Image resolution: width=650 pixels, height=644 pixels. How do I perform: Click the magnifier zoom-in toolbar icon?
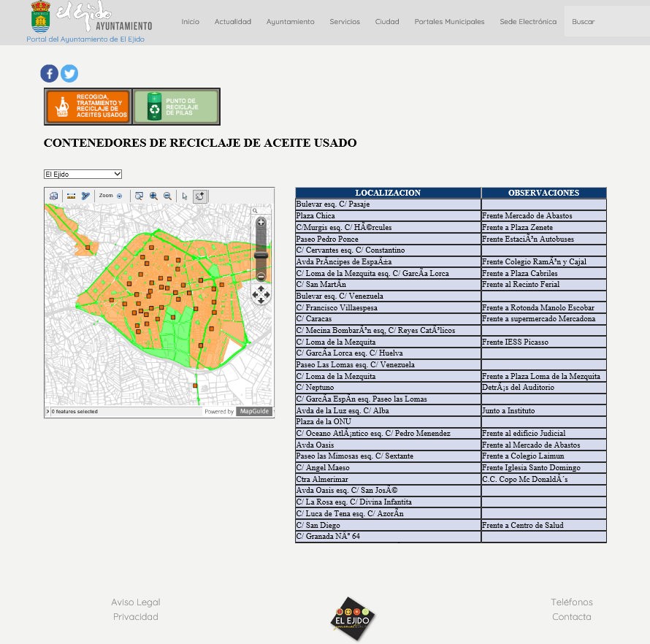coord(153,196)
